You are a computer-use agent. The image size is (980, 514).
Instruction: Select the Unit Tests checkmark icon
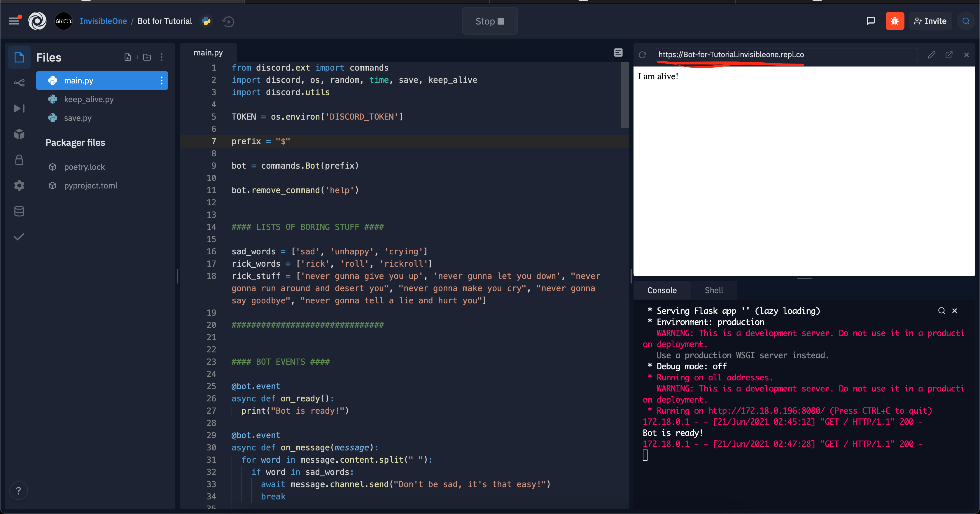(18, 237)
